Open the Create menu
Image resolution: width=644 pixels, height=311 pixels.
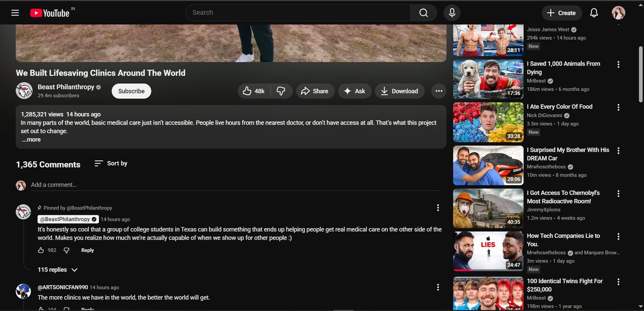(x=561, y=13)
